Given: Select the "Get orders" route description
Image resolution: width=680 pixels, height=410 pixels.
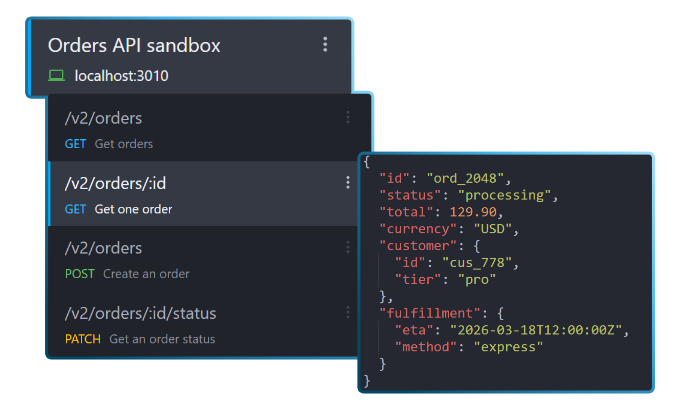Looking at the screenshot, I should (x=124, y=144).
